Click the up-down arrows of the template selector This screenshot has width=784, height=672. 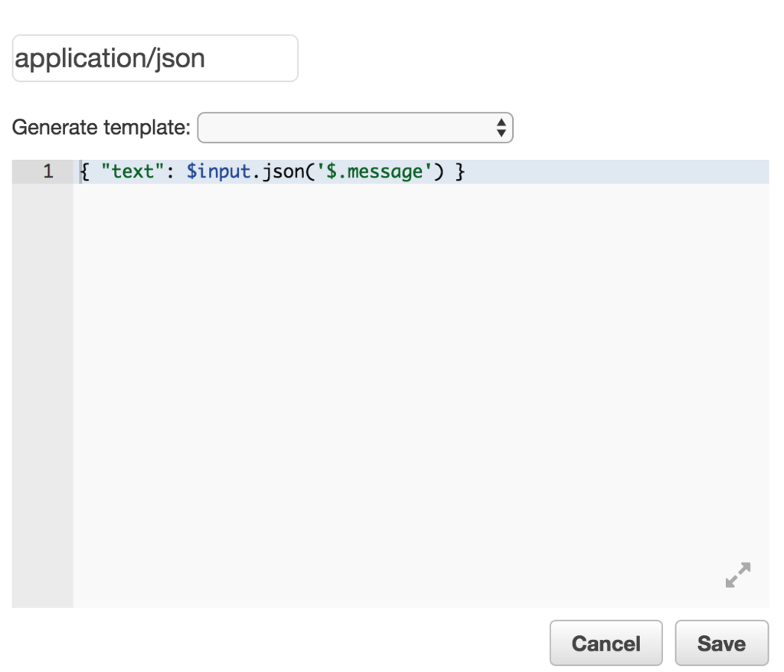(501, 128)
